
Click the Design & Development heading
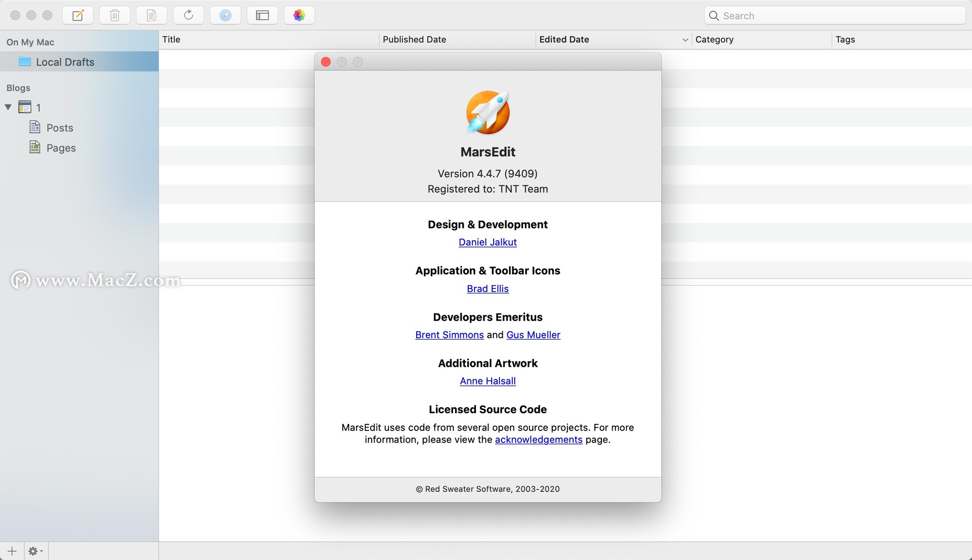(488, 224)
